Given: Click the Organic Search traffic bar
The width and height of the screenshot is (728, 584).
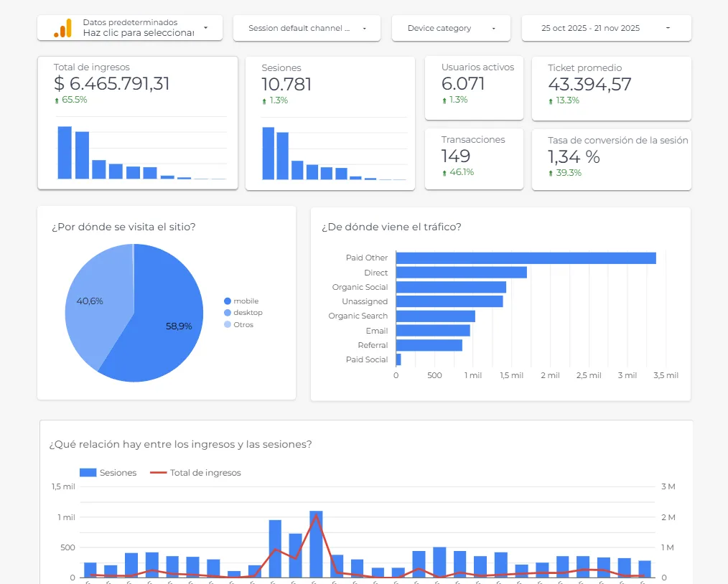Looking at the screenshot, I should (x=436, y=316).
